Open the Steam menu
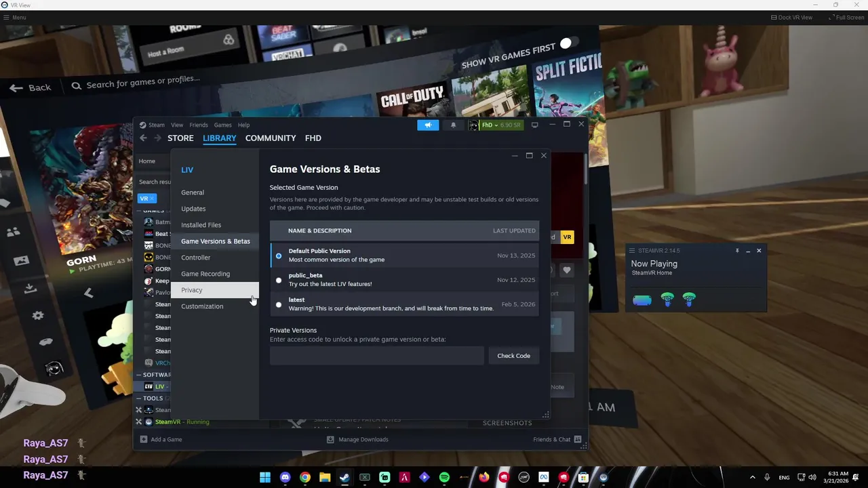The image size is (868, 488). click(157, 125)
